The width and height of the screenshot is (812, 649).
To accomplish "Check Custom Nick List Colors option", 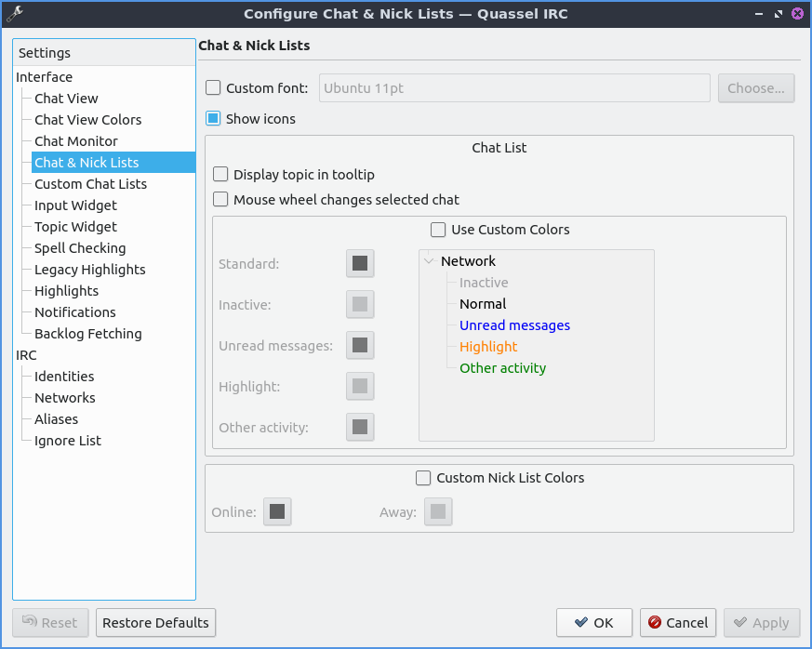I will 424,478.
